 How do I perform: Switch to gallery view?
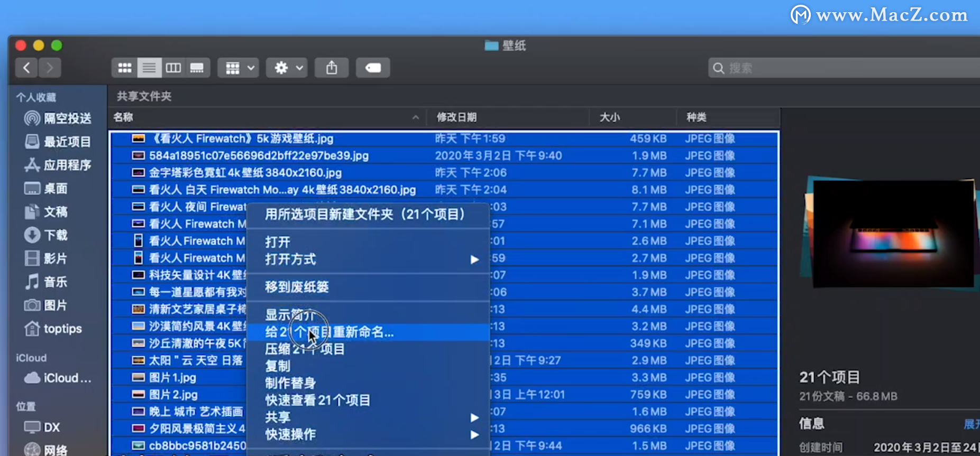point(197,68)
